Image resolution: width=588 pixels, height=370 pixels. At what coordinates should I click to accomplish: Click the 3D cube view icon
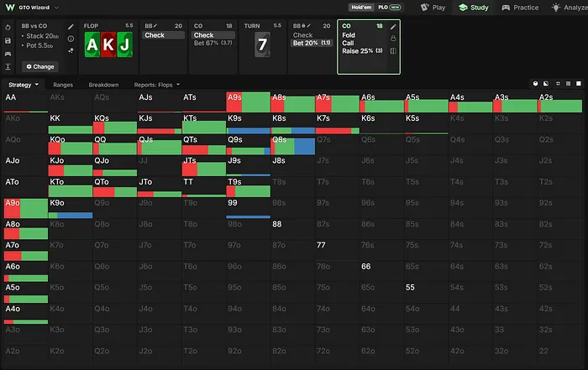coord(535,84)
